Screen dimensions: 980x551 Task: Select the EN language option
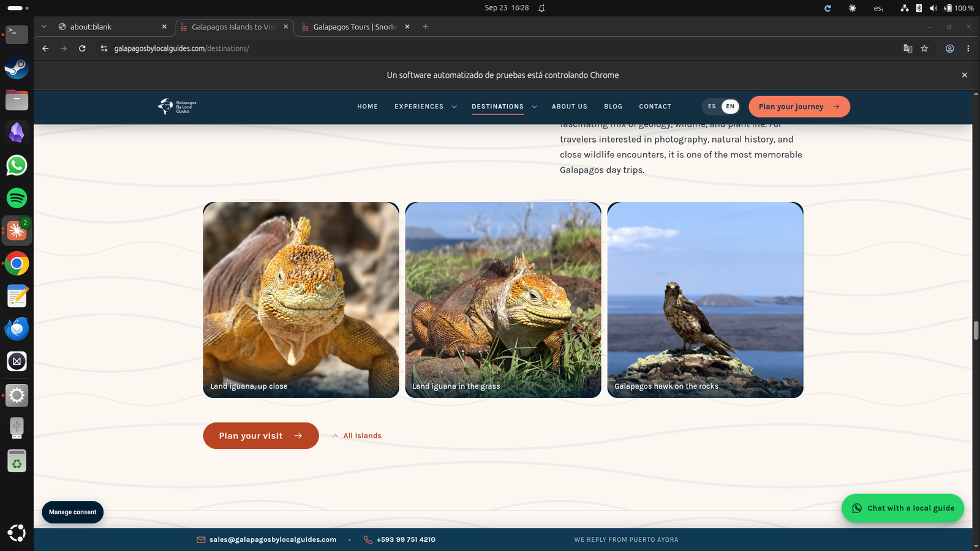coord(730,107)
